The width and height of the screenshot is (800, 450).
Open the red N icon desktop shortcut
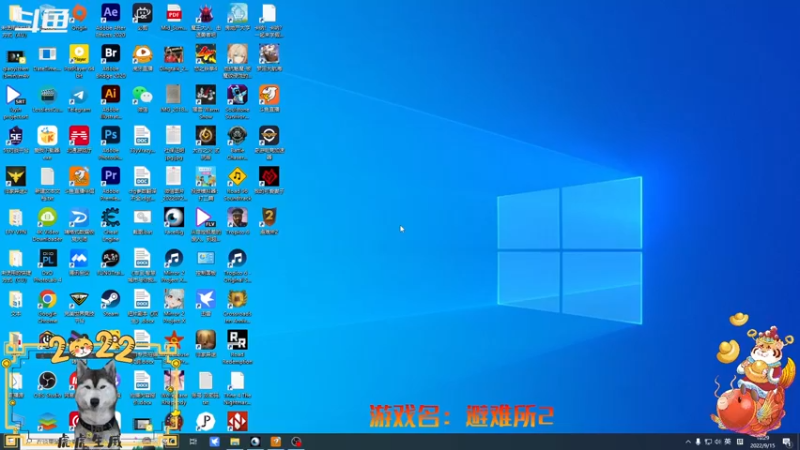pos(237,421)
